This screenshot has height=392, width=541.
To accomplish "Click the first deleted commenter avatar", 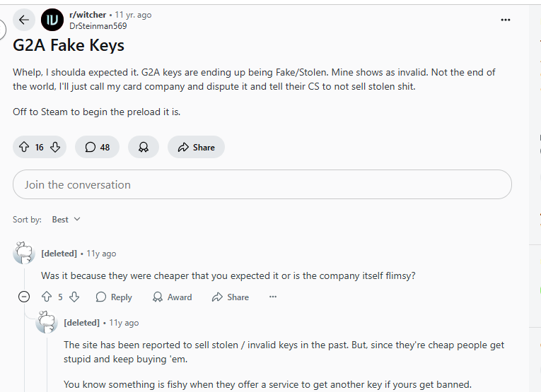I will click(x=24, y=254).
